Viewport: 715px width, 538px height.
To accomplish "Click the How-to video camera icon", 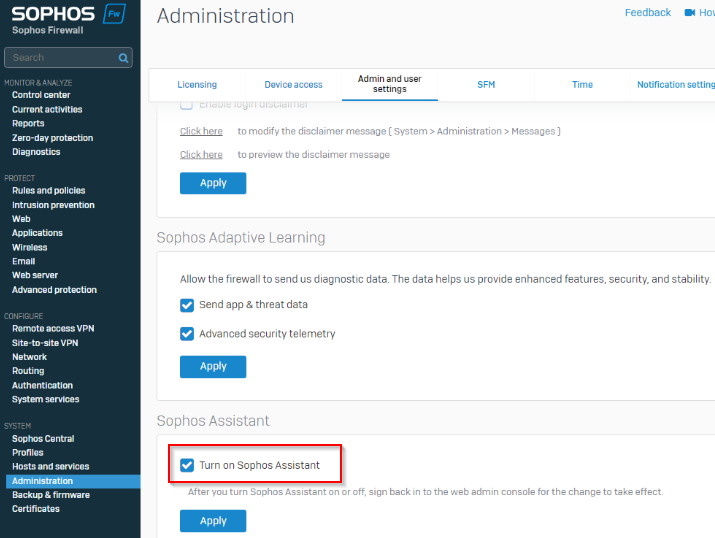I will click(689, 13).
